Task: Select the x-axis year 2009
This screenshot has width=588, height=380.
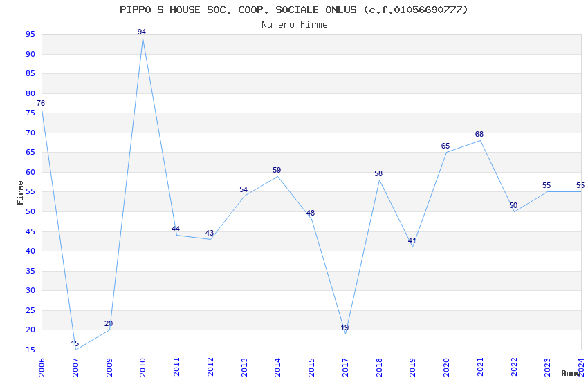Action: pyautogui.click(x=109, y=368)
